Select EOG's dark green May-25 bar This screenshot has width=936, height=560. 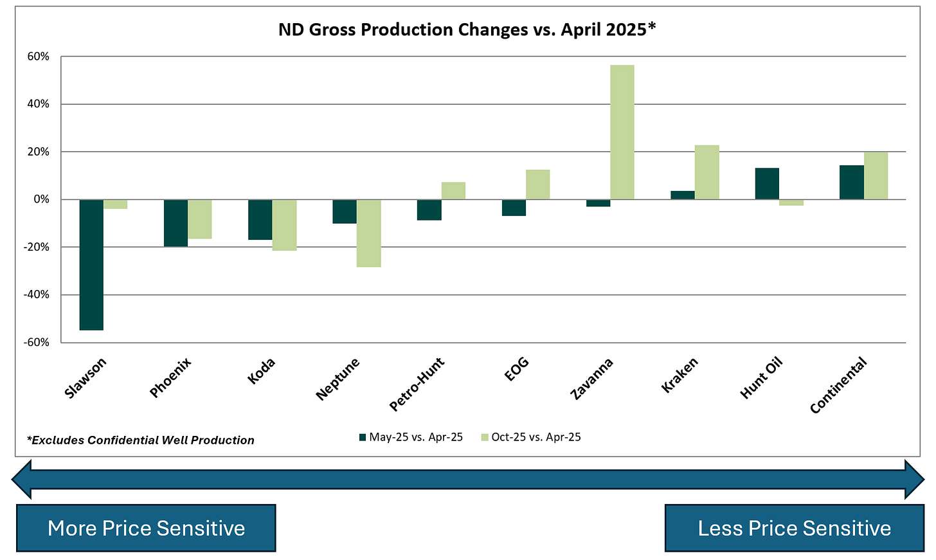[x=514, y=208]
